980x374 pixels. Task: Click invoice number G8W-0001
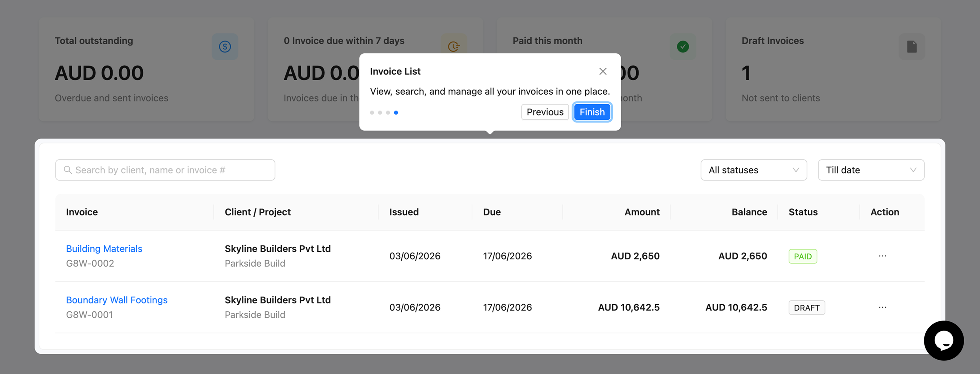(x=89, y=315)
